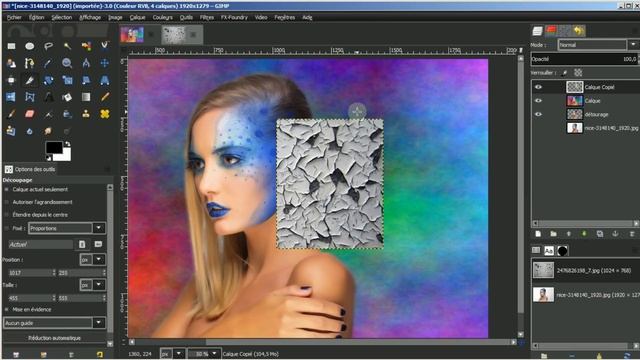This screenshot has height=360, width=640.
Task: Click the new layer button
Action: pos(538,234)
